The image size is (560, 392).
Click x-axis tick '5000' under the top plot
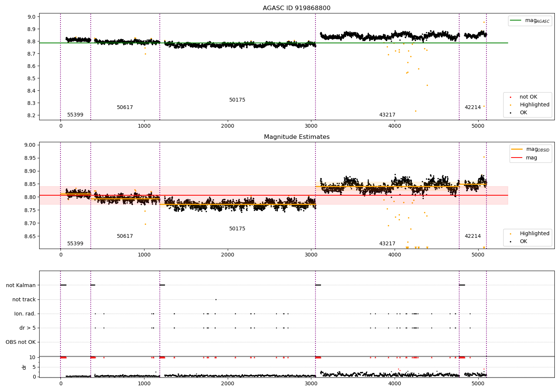(478, 126)
